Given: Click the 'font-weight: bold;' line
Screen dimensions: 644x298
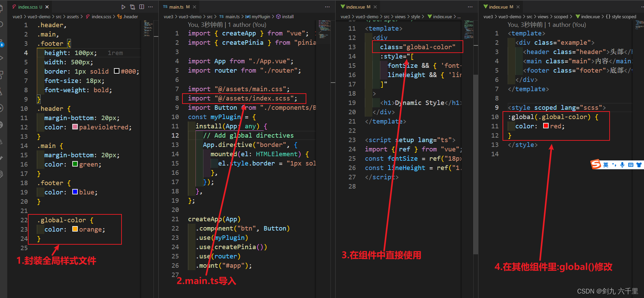Looking at the screenshot, I should pyautogui.click(x=78, y=90).
